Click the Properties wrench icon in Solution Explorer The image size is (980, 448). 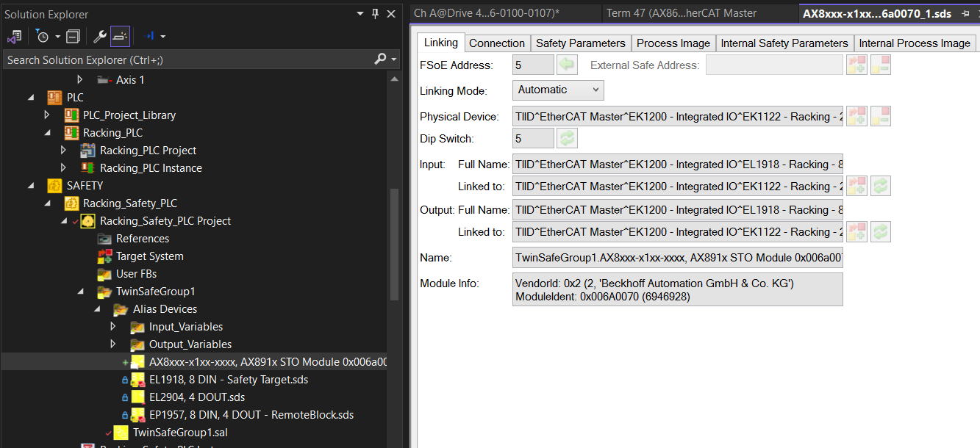[x=101, y=36]
